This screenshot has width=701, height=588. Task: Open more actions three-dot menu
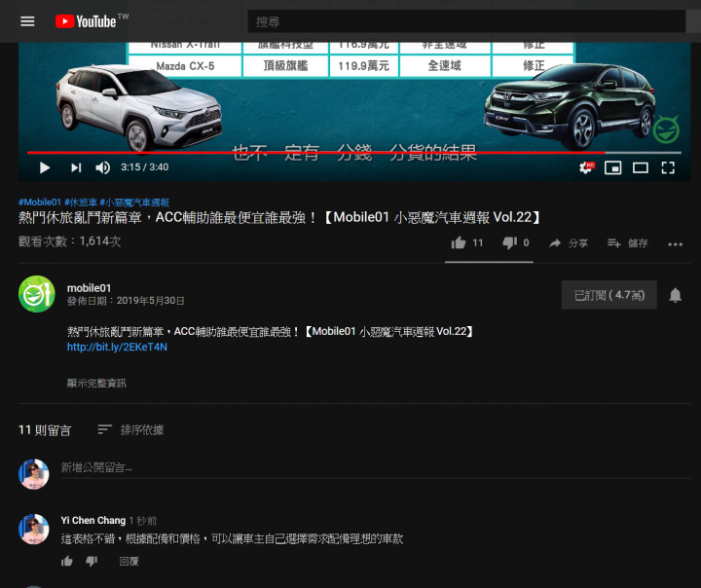pos(675,244)
